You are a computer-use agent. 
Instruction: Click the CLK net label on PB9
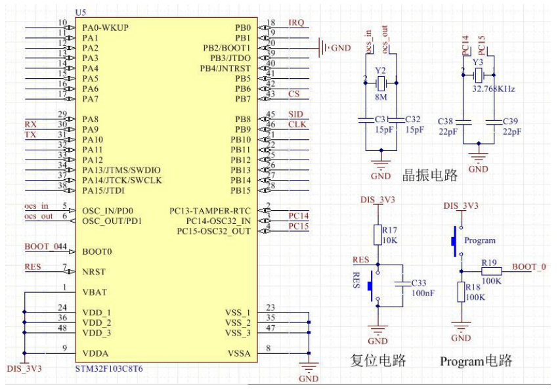click(x=297, y=124)
